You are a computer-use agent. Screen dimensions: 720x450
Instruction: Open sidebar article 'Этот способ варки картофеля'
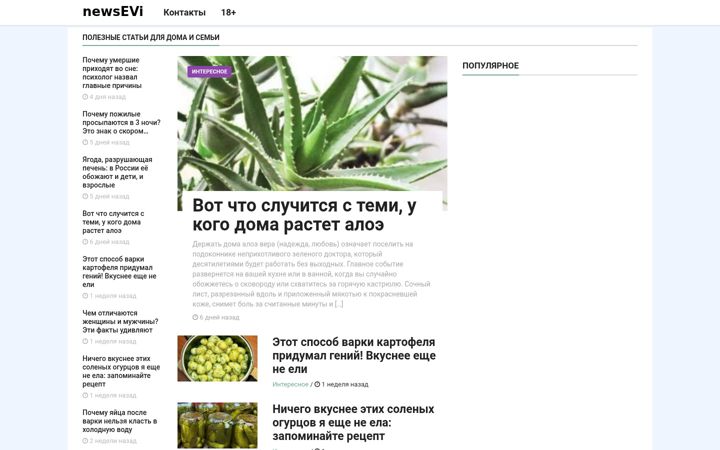pos(119,271)
